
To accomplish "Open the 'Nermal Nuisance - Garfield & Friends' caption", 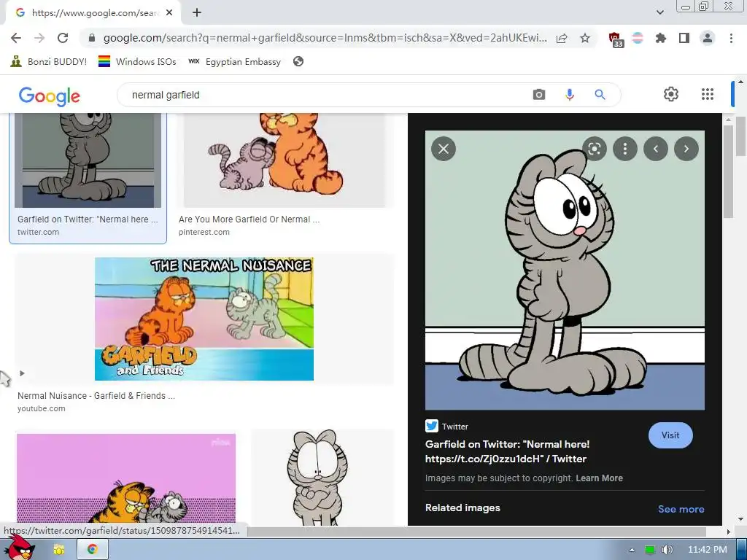I will pyautogui.click(x=96, y=396).
